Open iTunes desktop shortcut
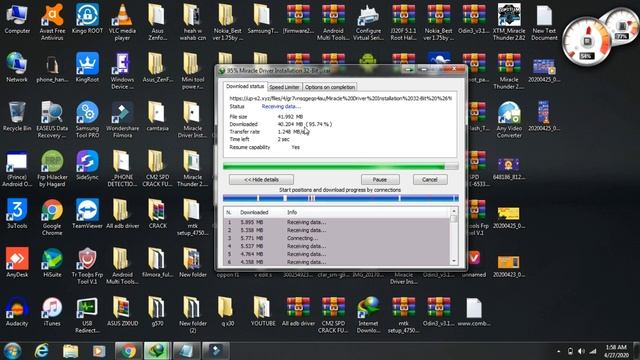Screen dimensions: 640x360 (x=52, y=311)
